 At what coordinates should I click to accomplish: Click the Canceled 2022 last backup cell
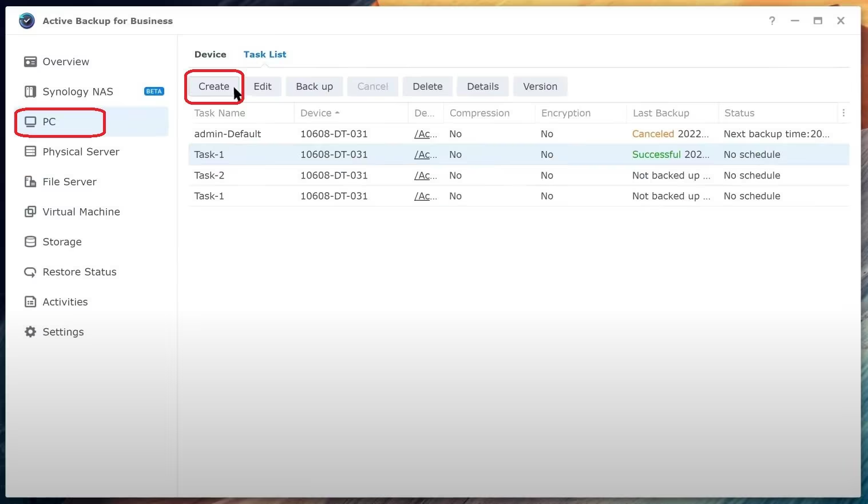tap(670, 134)
